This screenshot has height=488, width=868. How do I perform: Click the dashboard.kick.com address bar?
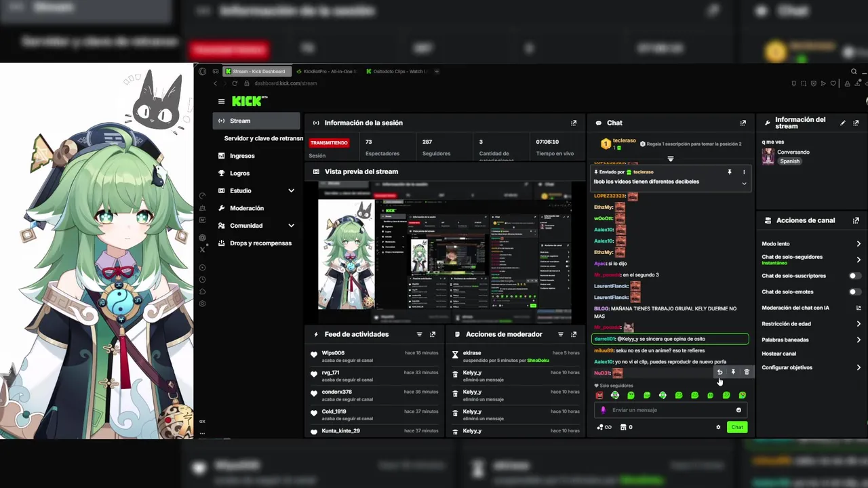click(x=285, y=83)
